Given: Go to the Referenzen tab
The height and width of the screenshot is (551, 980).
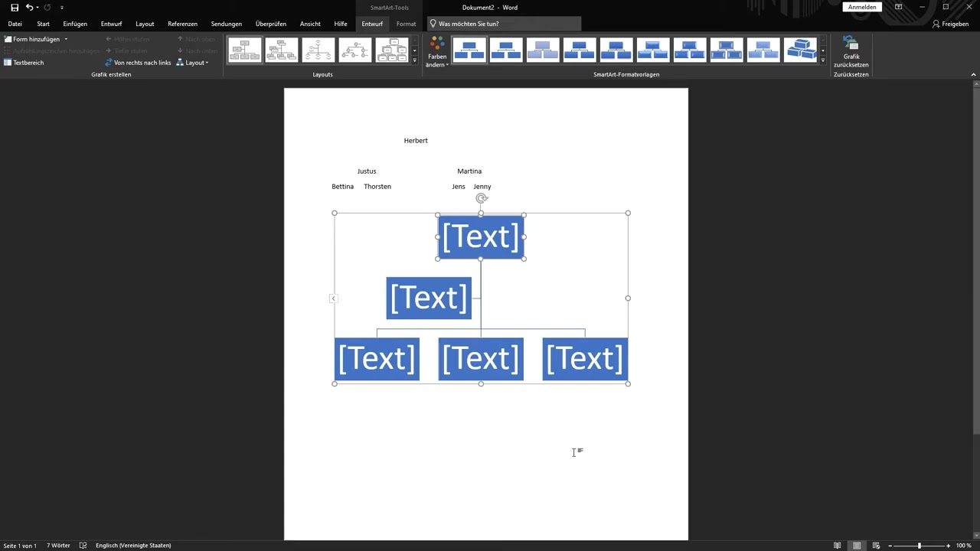Looking at the screenshot, I should [182, 24].
